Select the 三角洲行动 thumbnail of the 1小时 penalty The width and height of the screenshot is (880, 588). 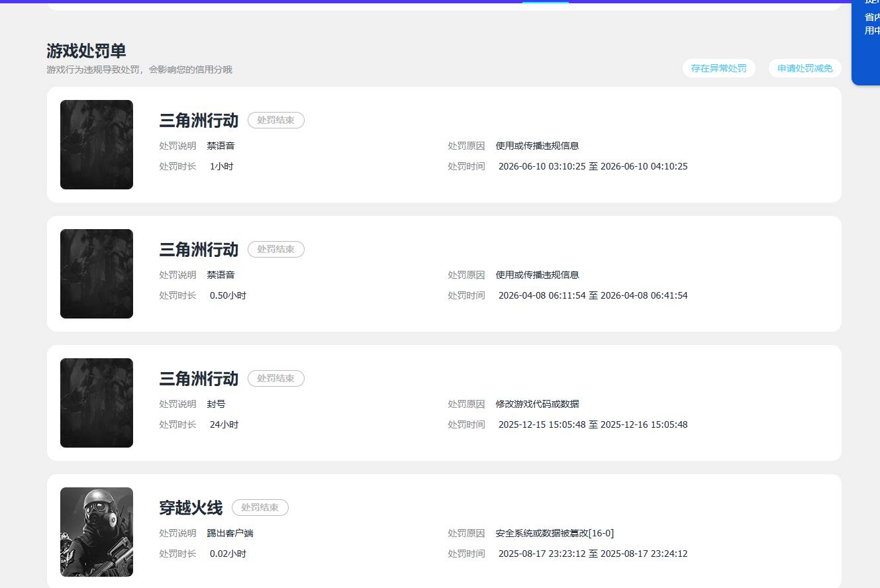(97, 144)
